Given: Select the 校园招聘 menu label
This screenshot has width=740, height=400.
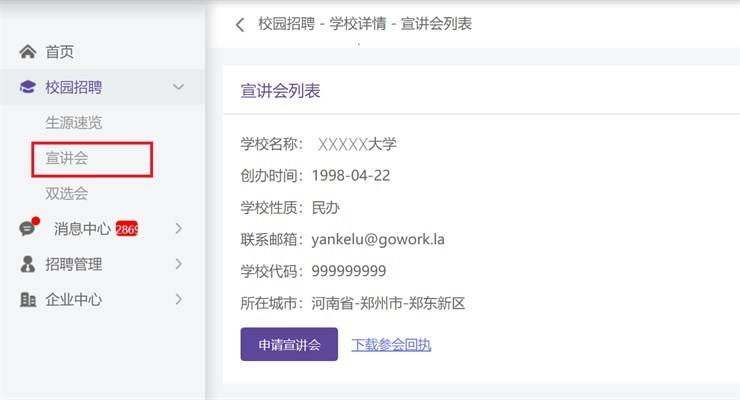Looking at the screenshot, I should 74,87.
